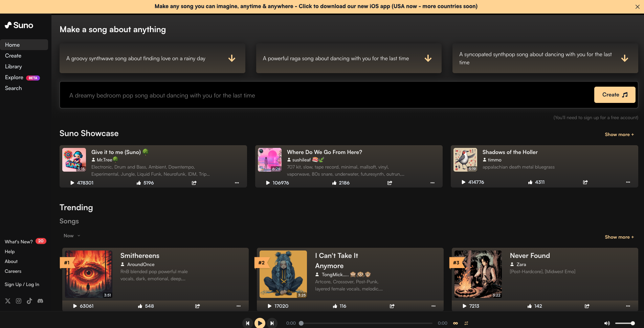Image resolution: width=644 pixels, height=328 pixels.
Task: Open the Now time filter dropdown
Action: coord(72,236)
